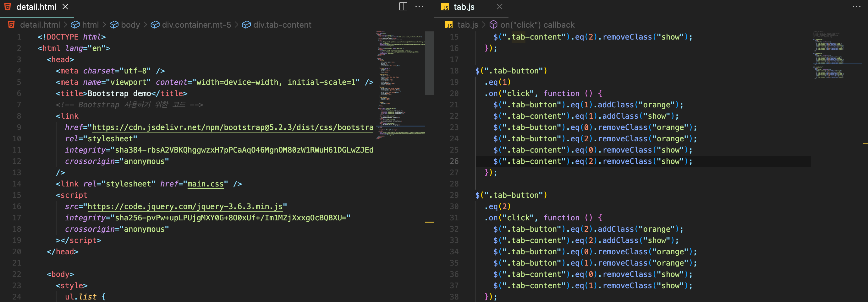Switch to the tab.js editor tab
The image size is (868, 302).
464,7
